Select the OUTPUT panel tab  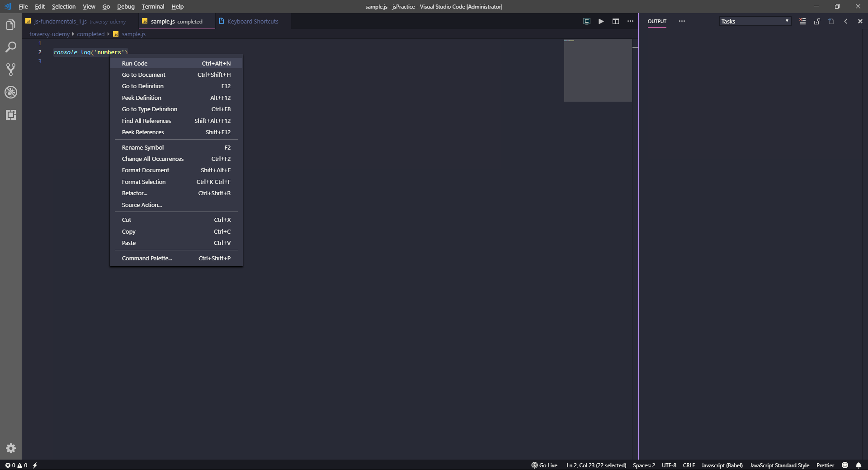coord(657,21)
